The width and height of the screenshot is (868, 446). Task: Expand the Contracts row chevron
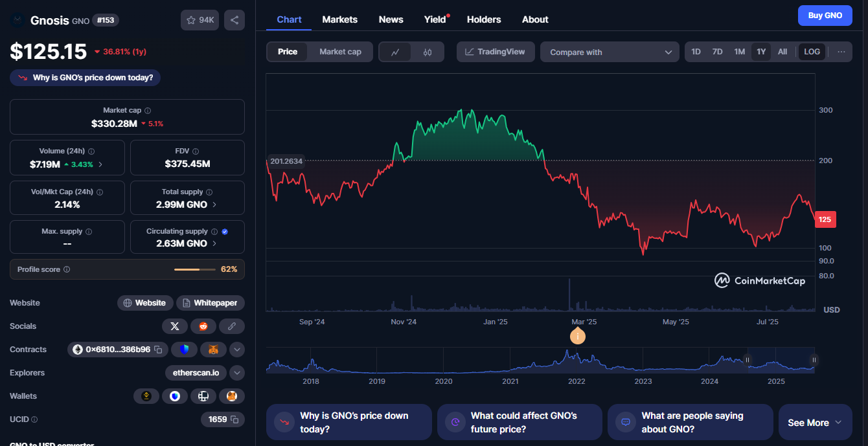tap(237, 350)
